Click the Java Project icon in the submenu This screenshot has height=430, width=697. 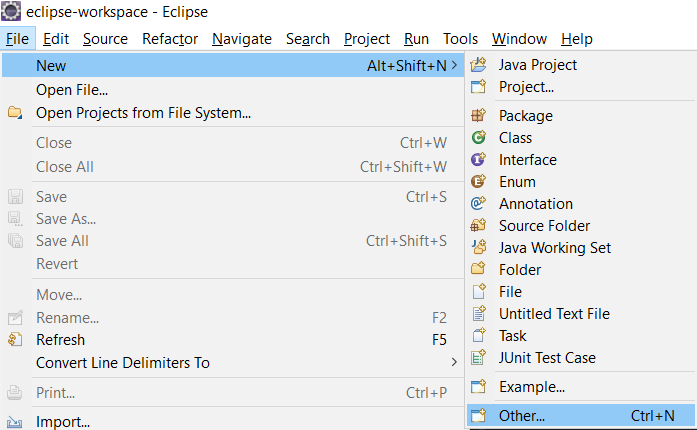[478, 65]
